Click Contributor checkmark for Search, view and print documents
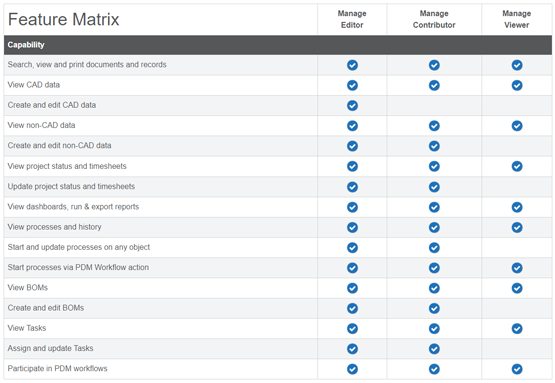The width and height of the screenshot is (555, 383). click(x=434, y=65)
